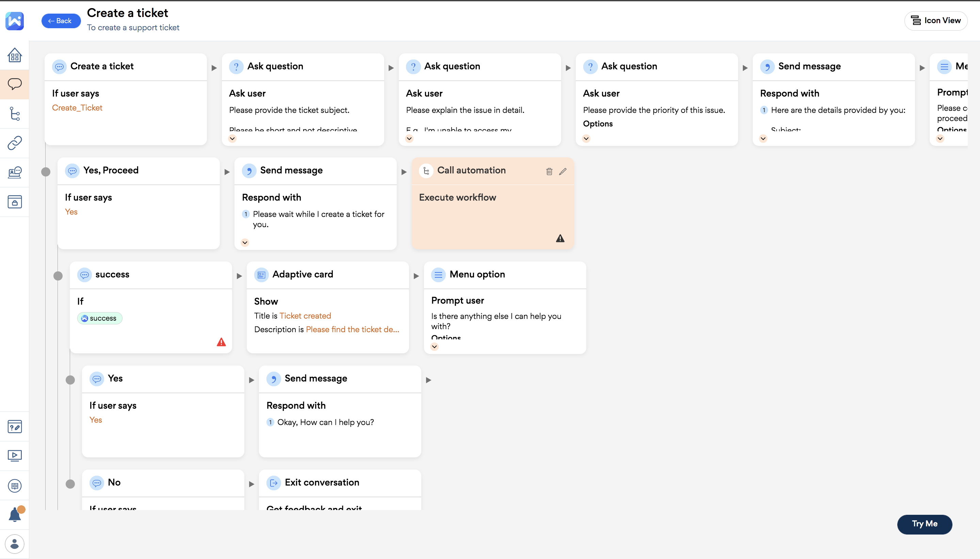Open the home icon in sidebar
The height and width of the screenshot is (559, 980).
[15, 55]
